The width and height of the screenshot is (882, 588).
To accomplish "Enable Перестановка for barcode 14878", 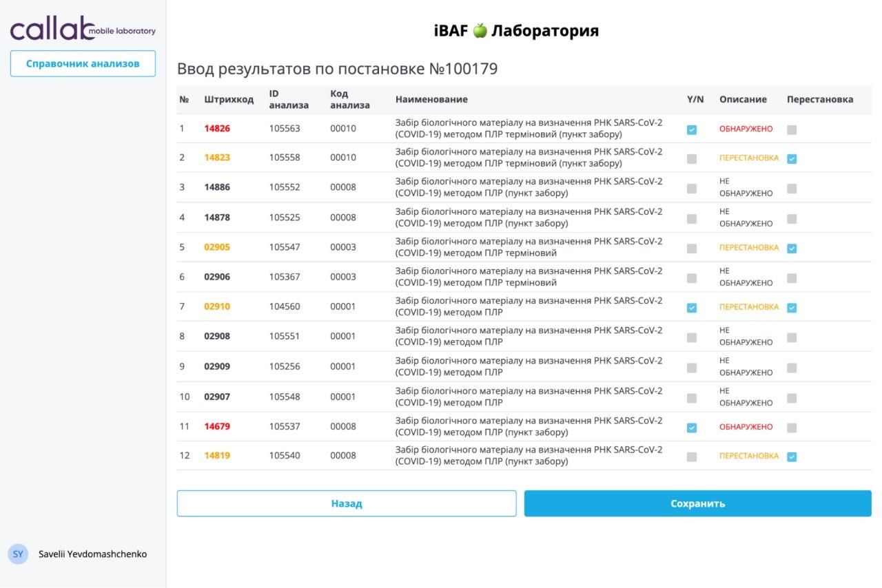I will tap(792, 218).
